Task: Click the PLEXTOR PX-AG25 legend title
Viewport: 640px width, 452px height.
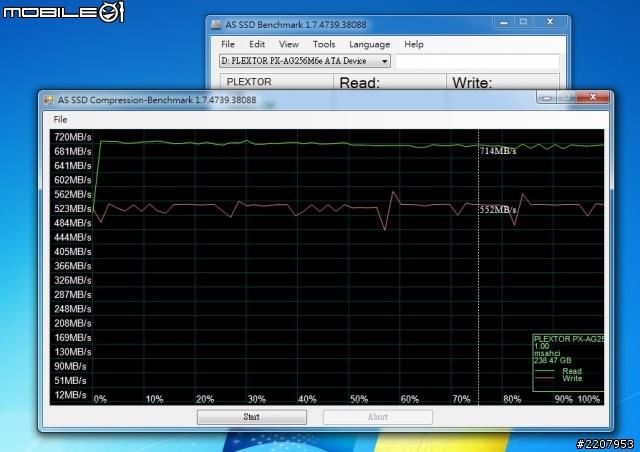Action: (x=569, y=339)
